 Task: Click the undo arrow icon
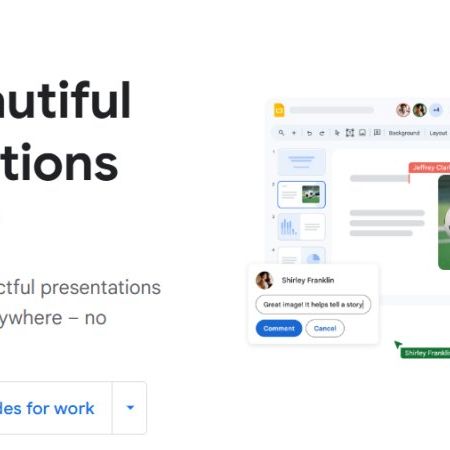309,133
